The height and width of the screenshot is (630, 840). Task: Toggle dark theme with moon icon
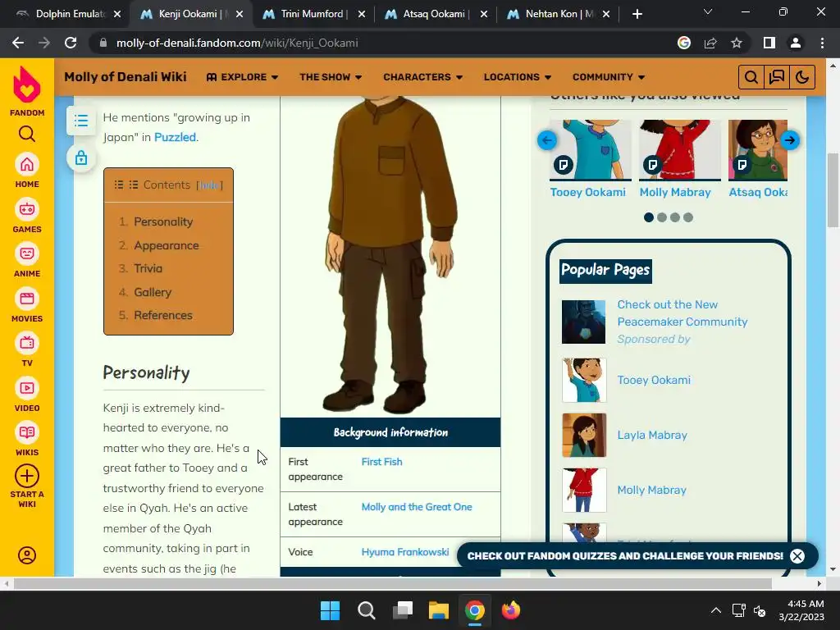pyautogui.click(x=802, y=77)
